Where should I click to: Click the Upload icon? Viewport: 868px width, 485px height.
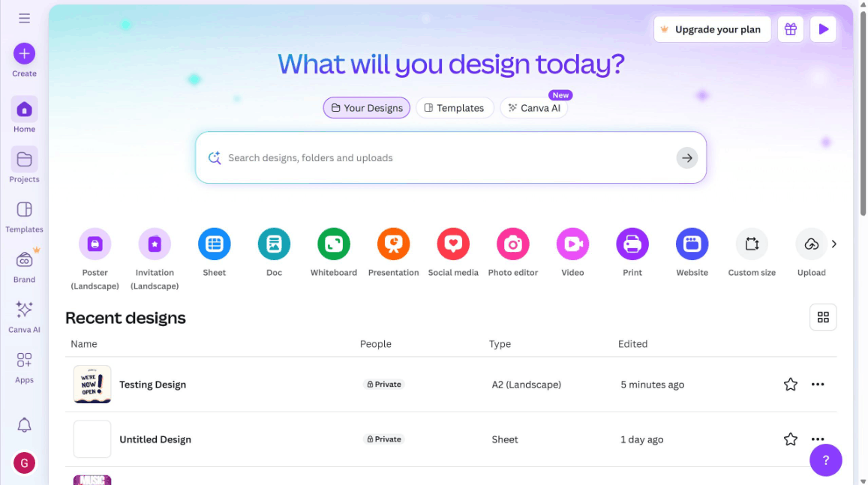[x=812, y=244]
